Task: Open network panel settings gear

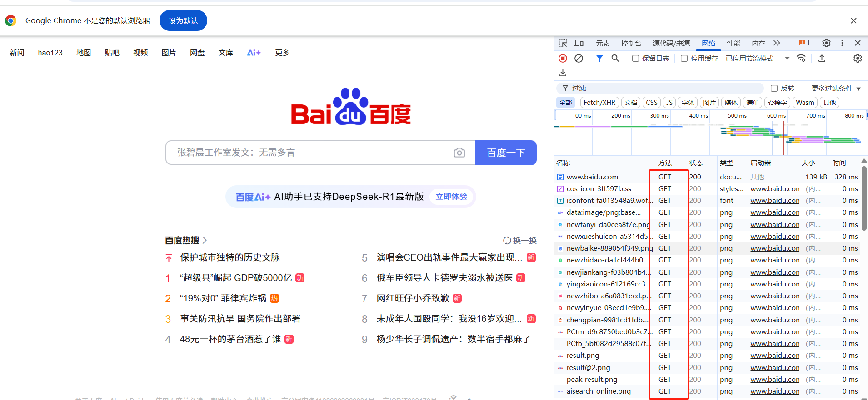Action: (x=858, y=58)
